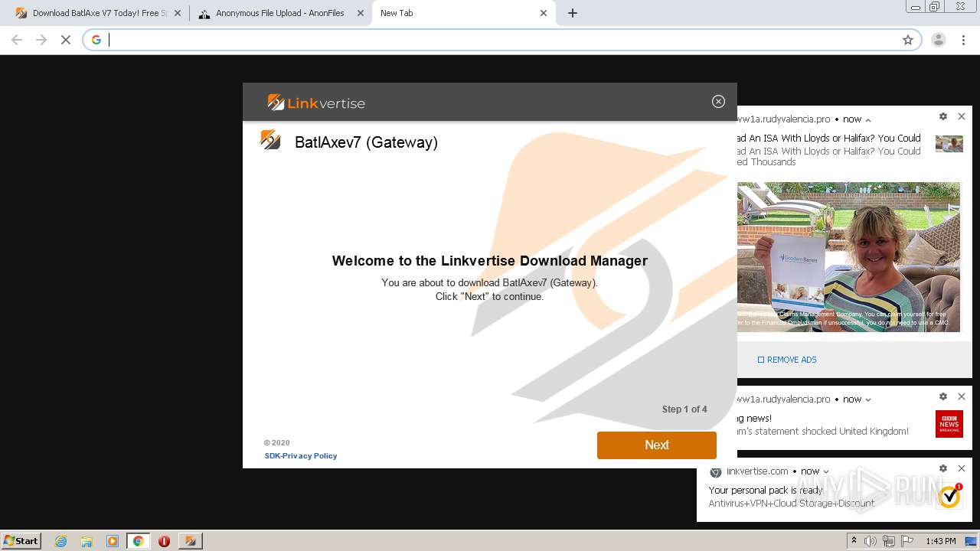Image resolution: width=980 pixels, height=551 pixels.
Task: Go back in browser history
Action: click(17, 40)
